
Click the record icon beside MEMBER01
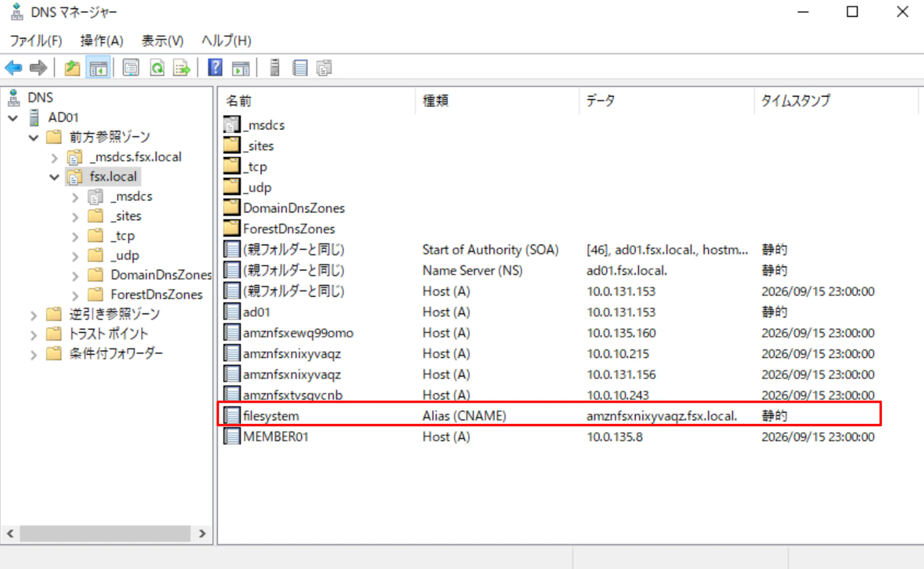click(x=232, y=436)
